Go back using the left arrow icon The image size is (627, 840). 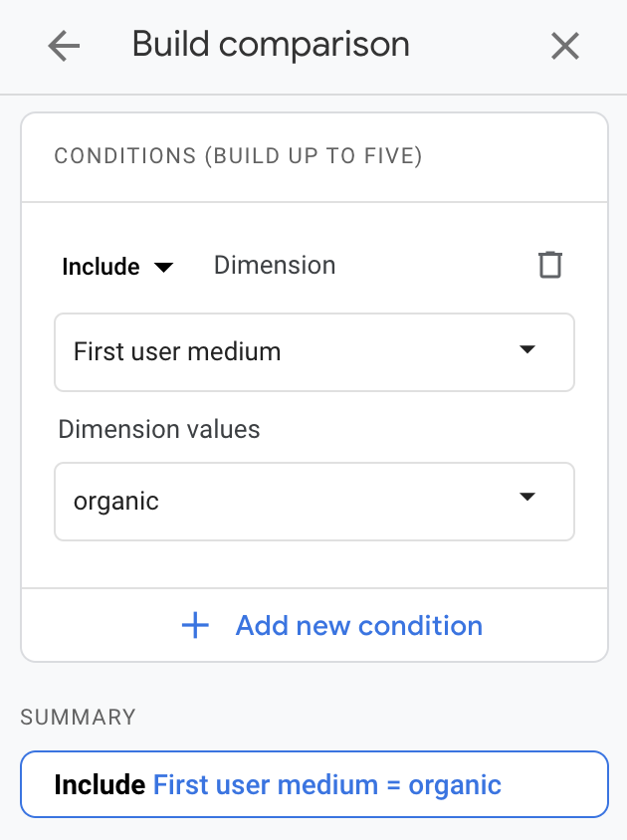click(64, 46)
